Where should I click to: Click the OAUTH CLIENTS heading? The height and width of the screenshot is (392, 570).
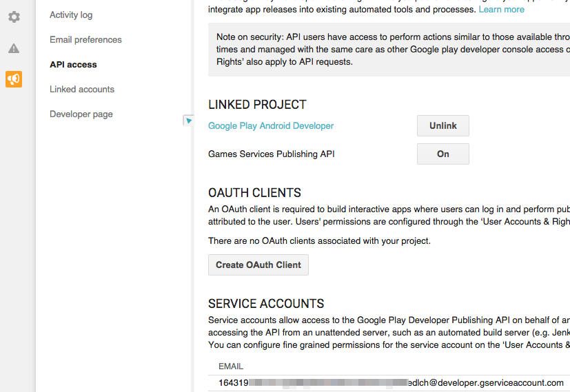point(254,192)
